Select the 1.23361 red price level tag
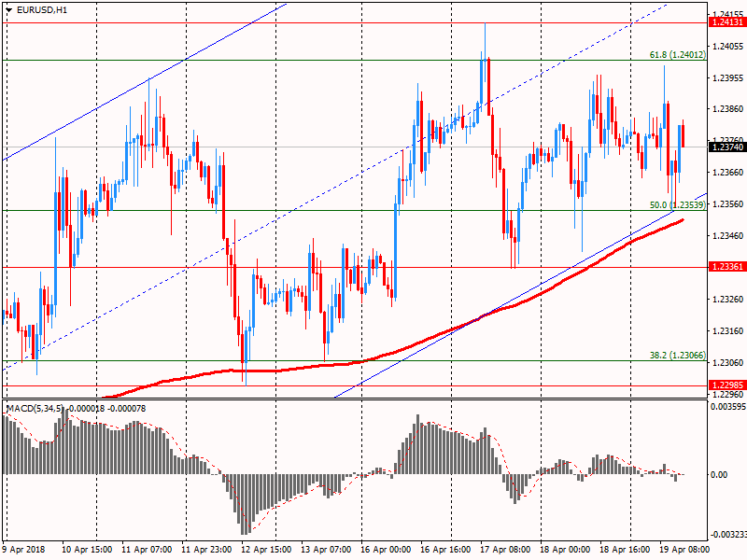747x560 pixels. coord(727,267)
